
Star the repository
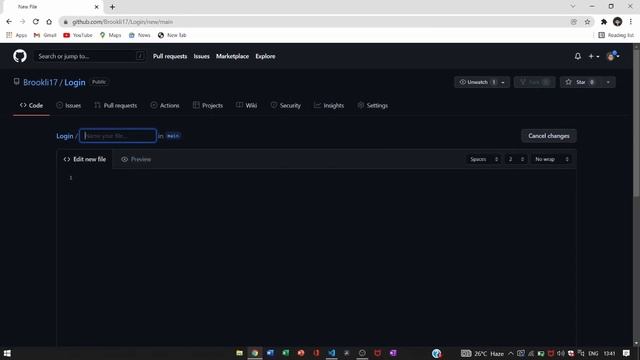pyautogui.click(x=581, y=82)
